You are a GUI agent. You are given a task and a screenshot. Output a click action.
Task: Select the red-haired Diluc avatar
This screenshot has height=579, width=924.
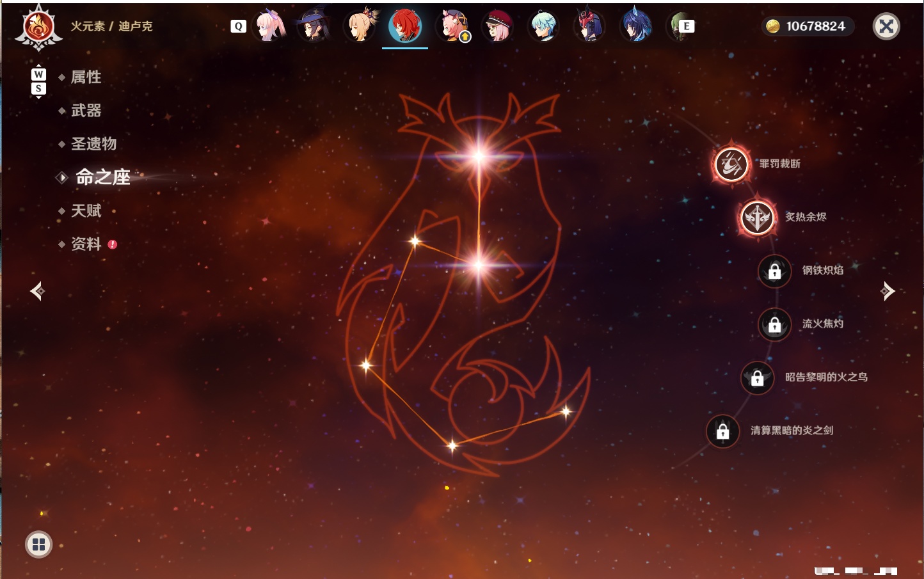(405, 26)
